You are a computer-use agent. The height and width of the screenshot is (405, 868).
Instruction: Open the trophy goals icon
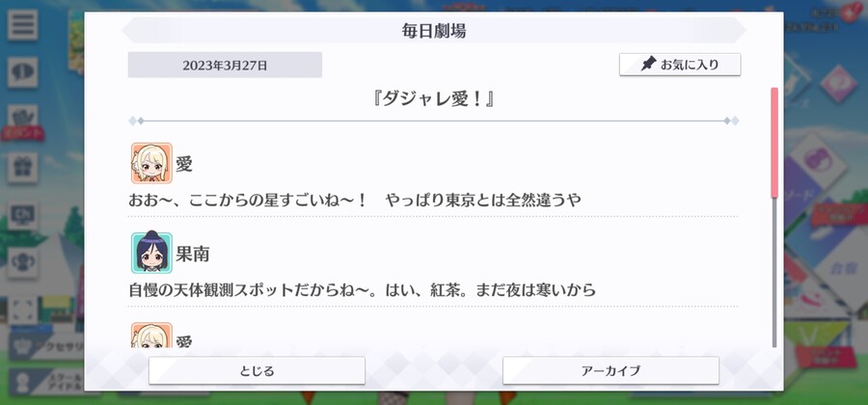(23, 262)
